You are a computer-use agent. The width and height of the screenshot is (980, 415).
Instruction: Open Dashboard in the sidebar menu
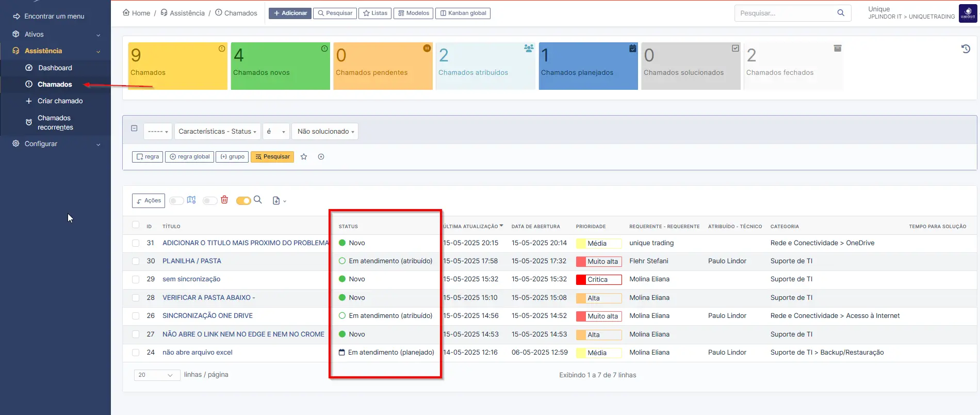(55, 68)
